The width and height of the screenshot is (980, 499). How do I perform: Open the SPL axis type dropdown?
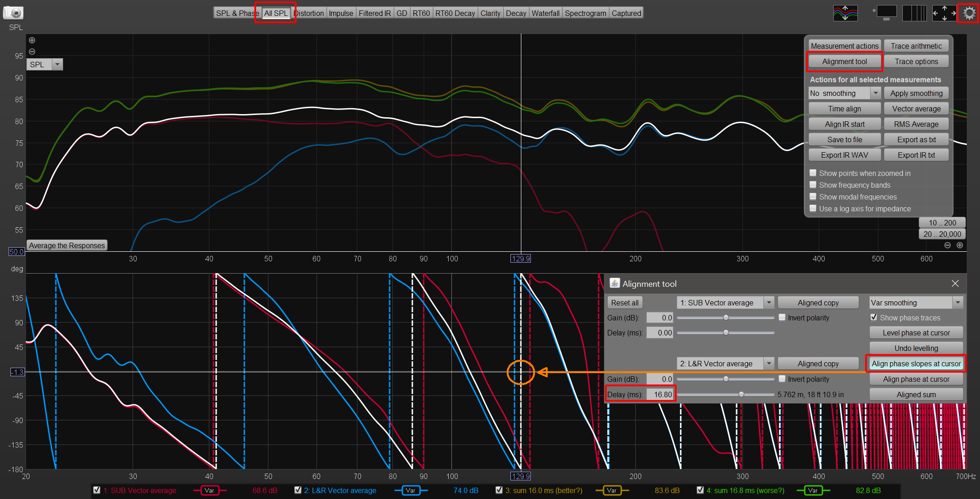[57, 65]
